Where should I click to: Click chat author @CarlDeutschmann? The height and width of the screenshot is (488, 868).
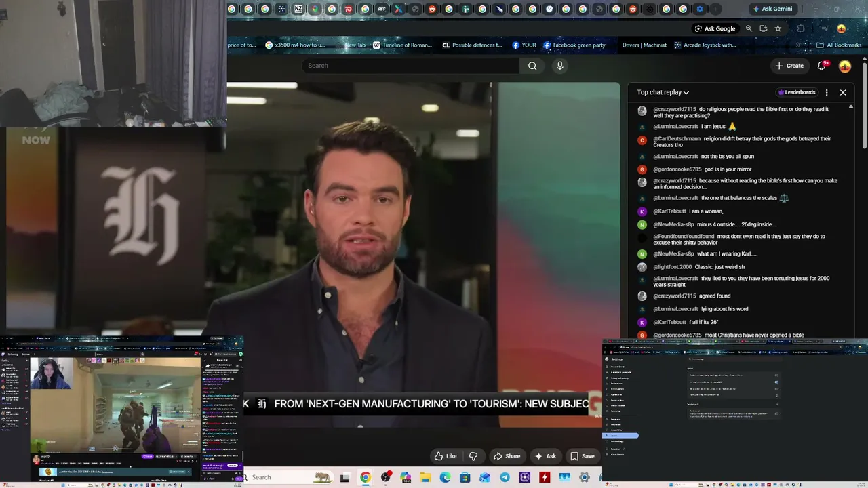(677, 139)
